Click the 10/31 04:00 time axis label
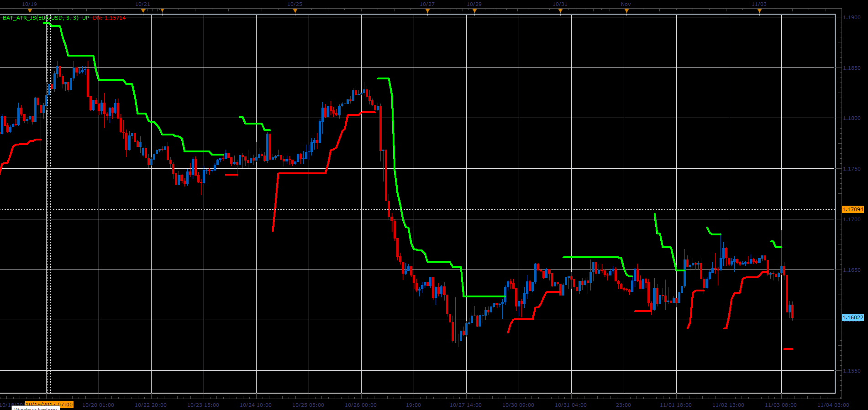 pyautogui.click(x=571, y=405)
